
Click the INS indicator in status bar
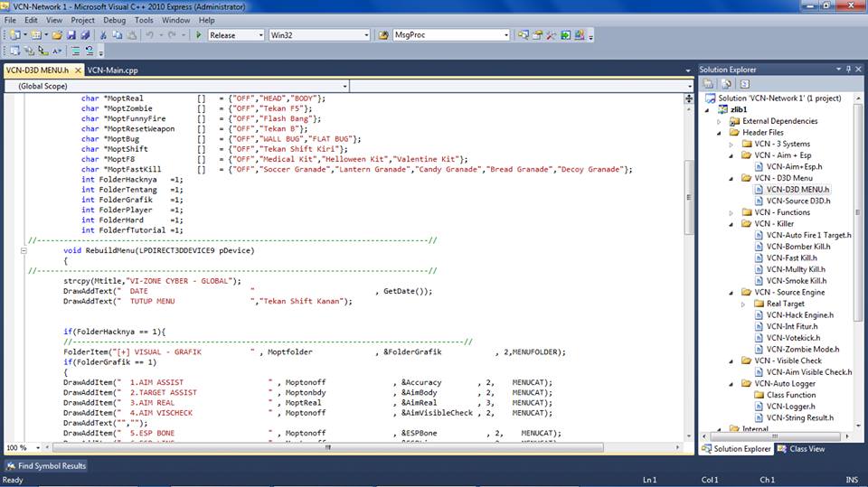tap(852, 480)
